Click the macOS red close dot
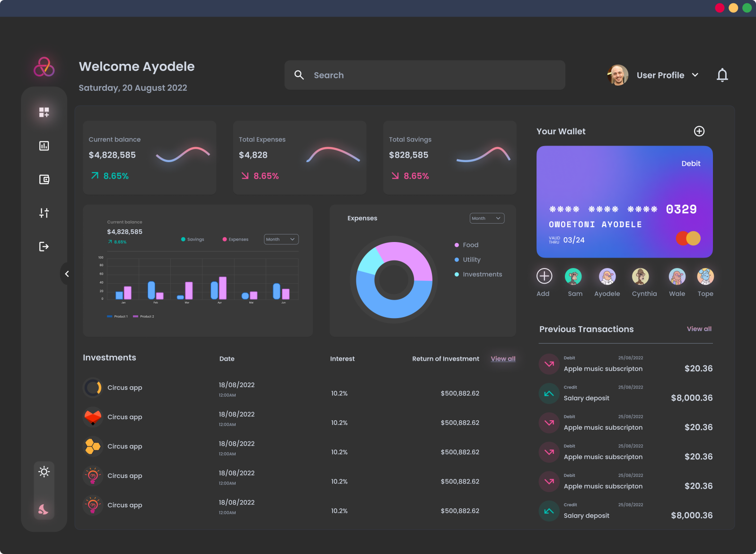The width and height of the screenshot is (756, 554). click(720, 8)
